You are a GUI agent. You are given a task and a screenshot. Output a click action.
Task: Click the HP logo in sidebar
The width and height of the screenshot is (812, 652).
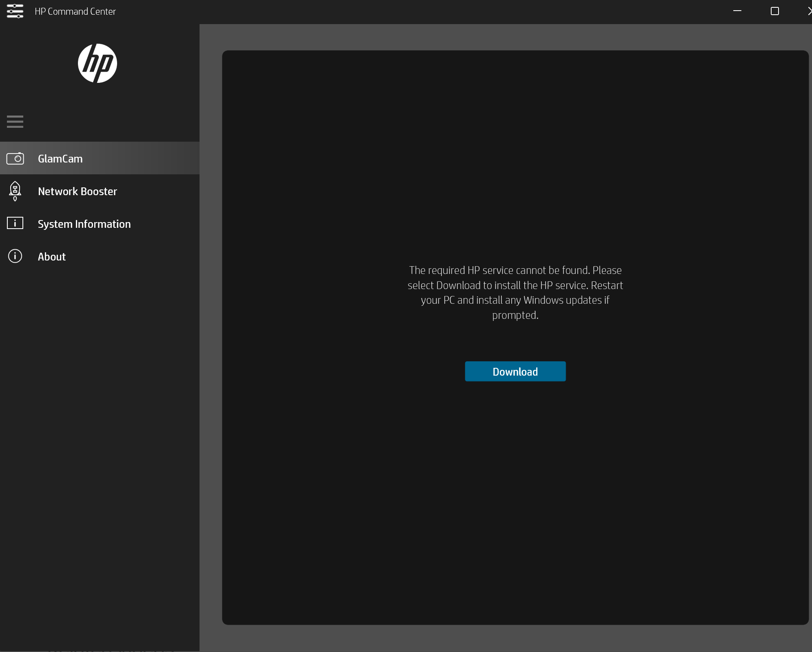(98, 63)
